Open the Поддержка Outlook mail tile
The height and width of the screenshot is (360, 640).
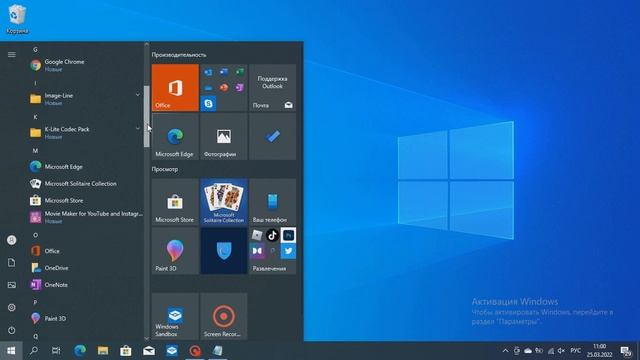click(x=272, y=87)
